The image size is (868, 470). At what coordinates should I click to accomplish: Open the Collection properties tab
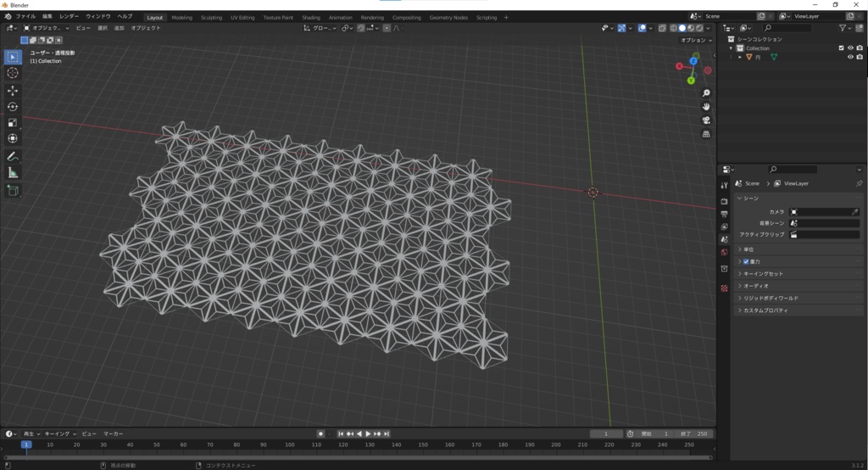click(724, 269)
